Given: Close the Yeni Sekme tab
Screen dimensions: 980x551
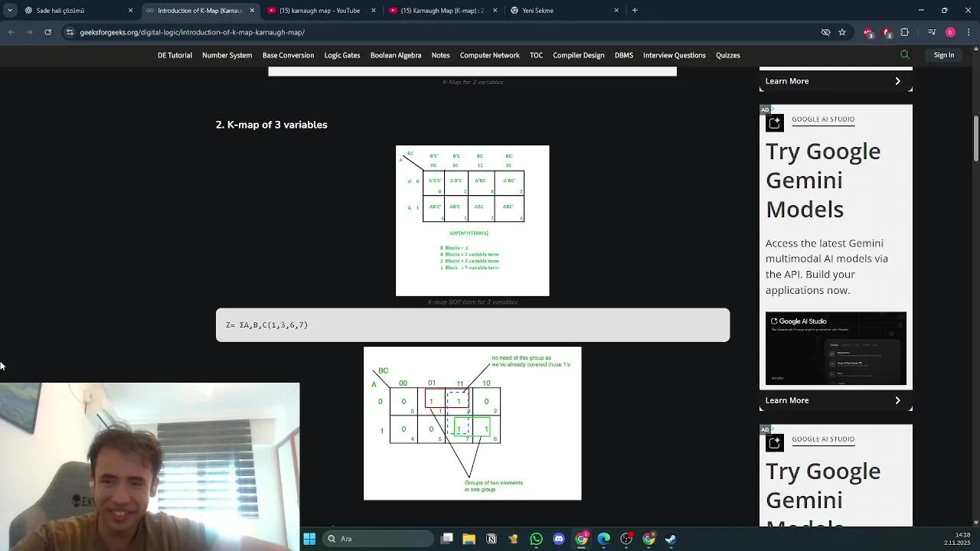Looking at the screenshot, I should click(616, 10).
